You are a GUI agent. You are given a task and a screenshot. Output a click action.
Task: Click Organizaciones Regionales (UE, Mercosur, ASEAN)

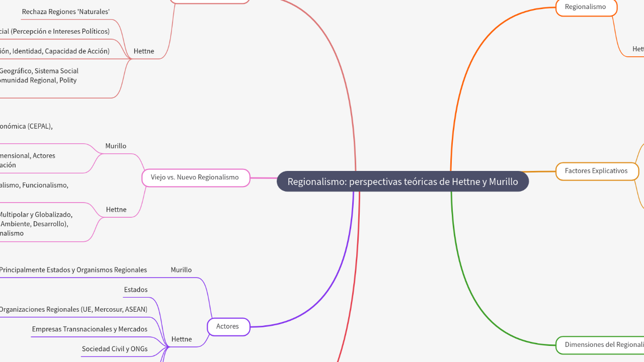[73, 310]
